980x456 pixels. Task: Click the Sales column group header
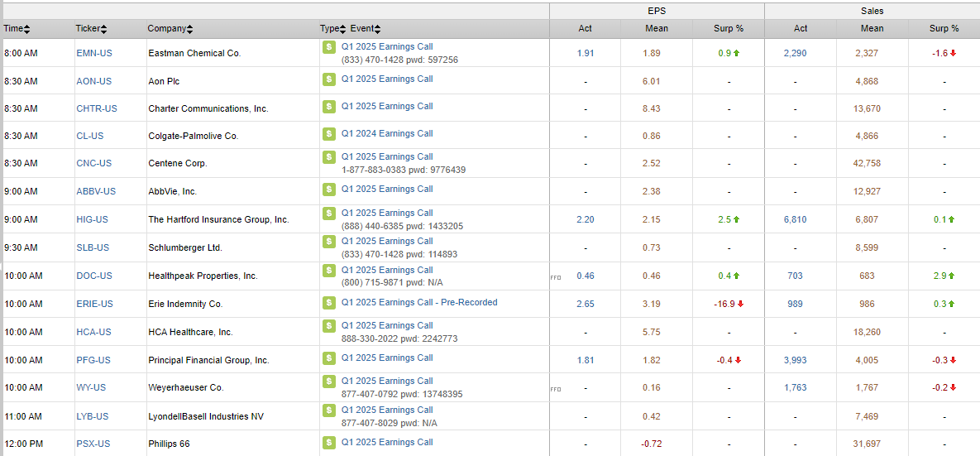[872, 12]
